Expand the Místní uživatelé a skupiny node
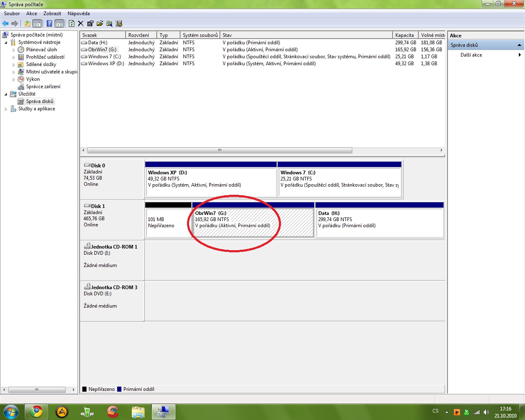Screen dimensions: 525x420 pos(14,72)
